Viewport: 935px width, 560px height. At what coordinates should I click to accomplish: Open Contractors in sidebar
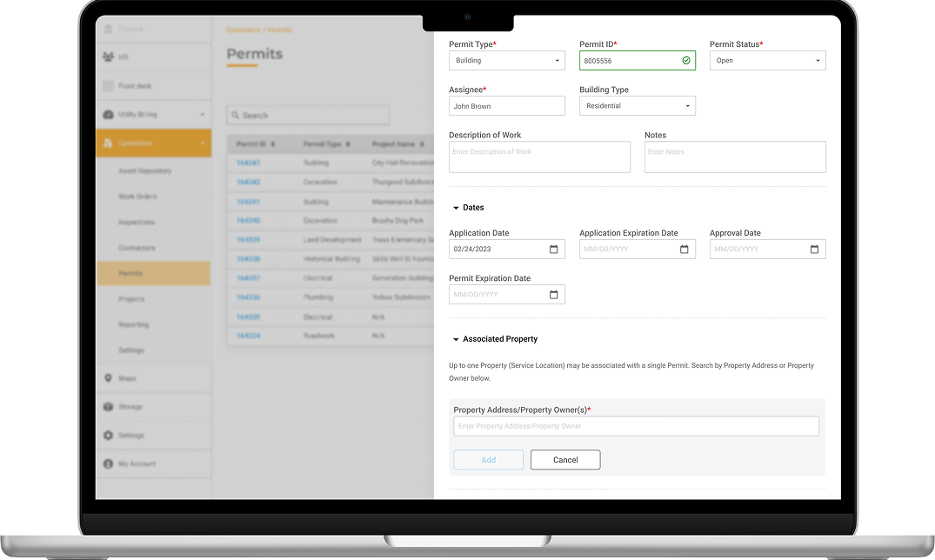[137, 248]
